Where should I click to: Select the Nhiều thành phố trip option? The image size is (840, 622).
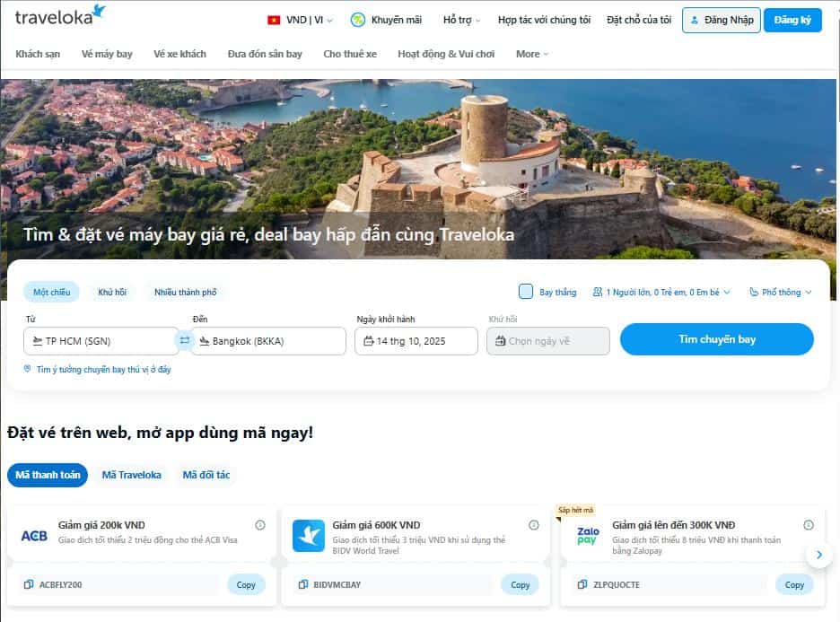[x=185, y=292]
